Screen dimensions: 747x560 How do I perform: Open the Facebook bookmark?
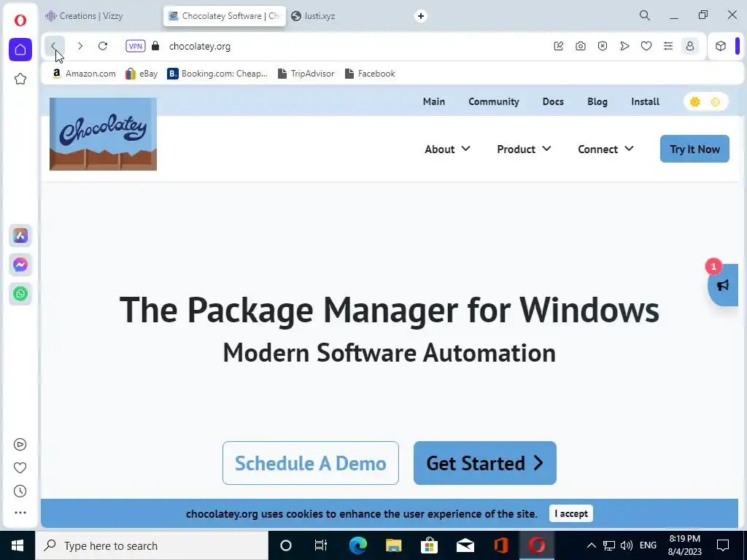pos(370,74)
